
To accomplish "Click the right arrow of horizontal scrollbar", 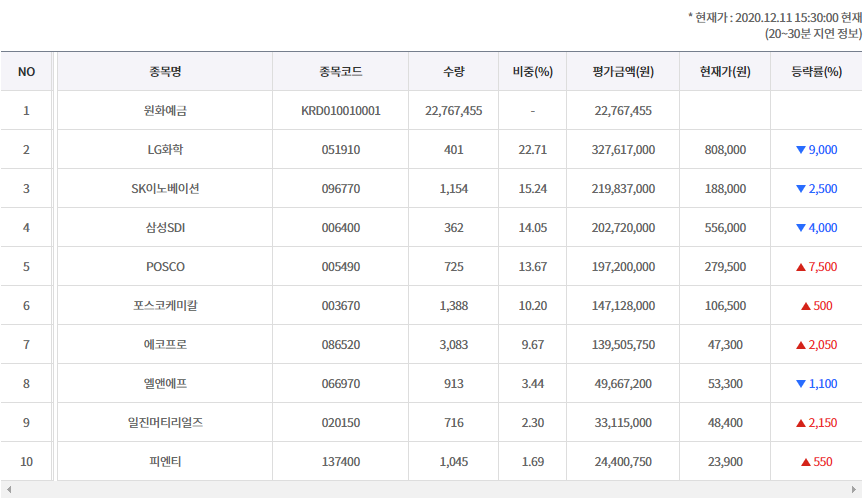I will (x=854, y=490).
